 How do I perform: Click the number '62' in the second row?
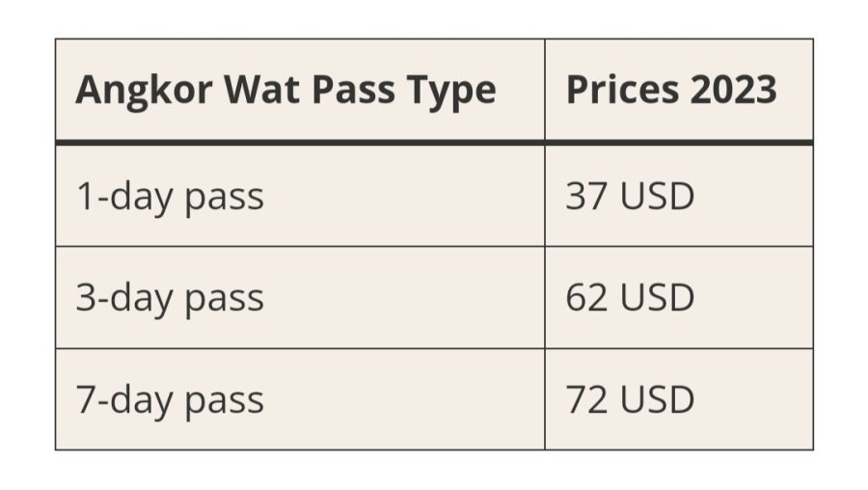(585, 298)
